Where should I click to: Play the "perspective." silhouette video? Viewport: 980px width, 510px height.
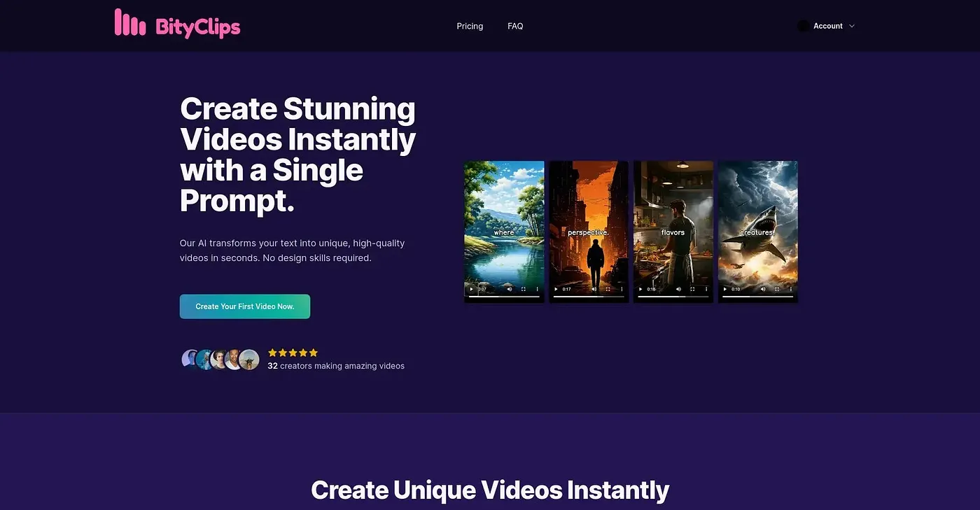tap(556, 289)
